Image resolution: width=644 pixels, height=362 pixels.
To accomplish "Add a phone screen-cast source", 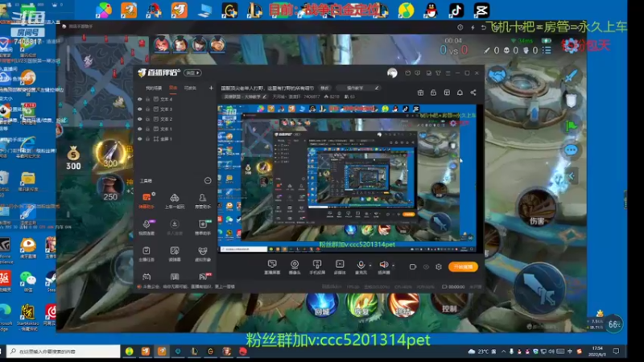I will [x=317, y=267].
